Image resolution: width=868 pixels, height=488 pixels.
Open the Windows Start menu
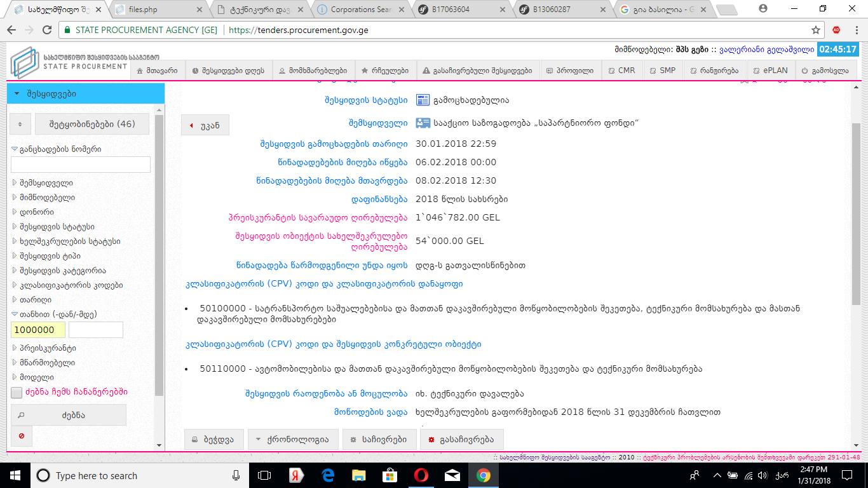tap(14, 475)
